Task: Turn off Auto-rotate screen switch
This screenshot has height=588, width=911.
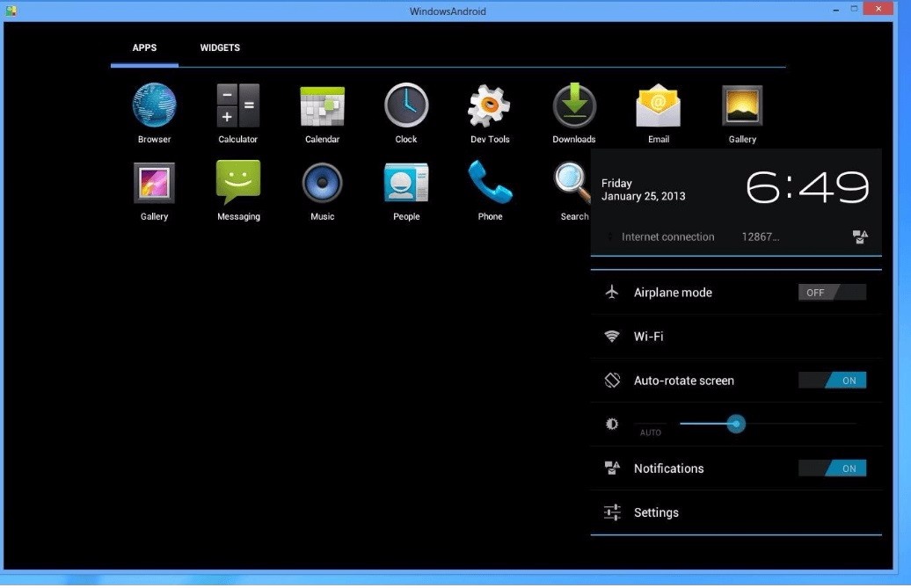Action: click(x=832, y=381)
